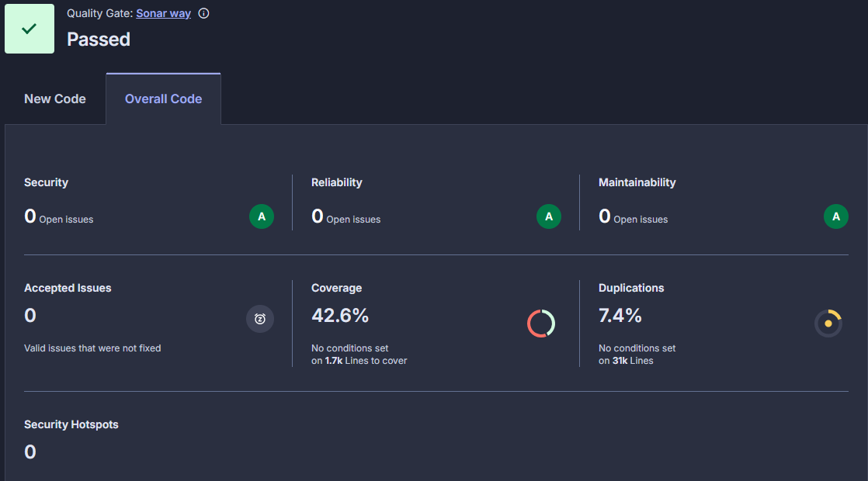Screen dimensions: 868x481
Task: Switch to the New Code tab
Action: coord(55,99)
